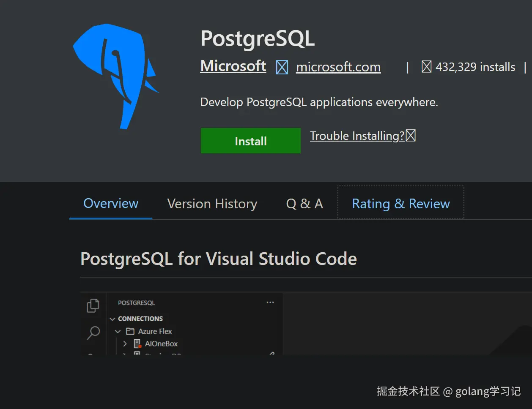Click the Search magnifier icon in sidebar
Image resolution: width=532 pixels, height=409 pixels.
click(x=93, y=333)
